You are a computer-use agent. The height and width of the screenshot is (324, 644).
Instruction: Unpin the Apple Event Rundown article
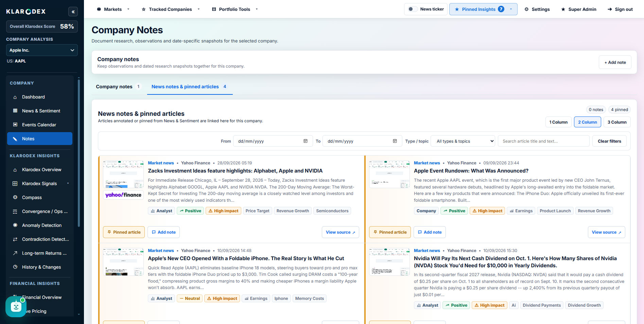click(390, 232)
